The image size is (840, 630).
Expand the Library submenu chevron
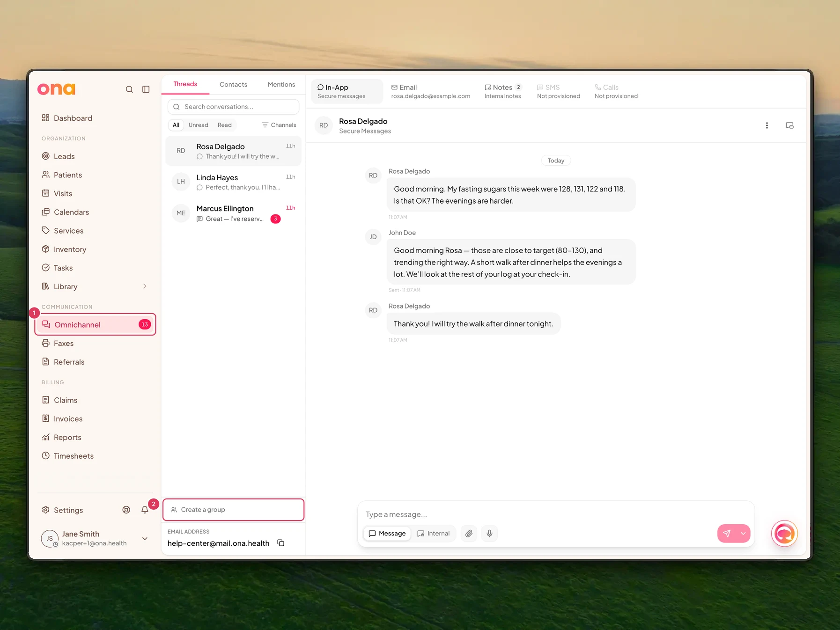[145, 286]
